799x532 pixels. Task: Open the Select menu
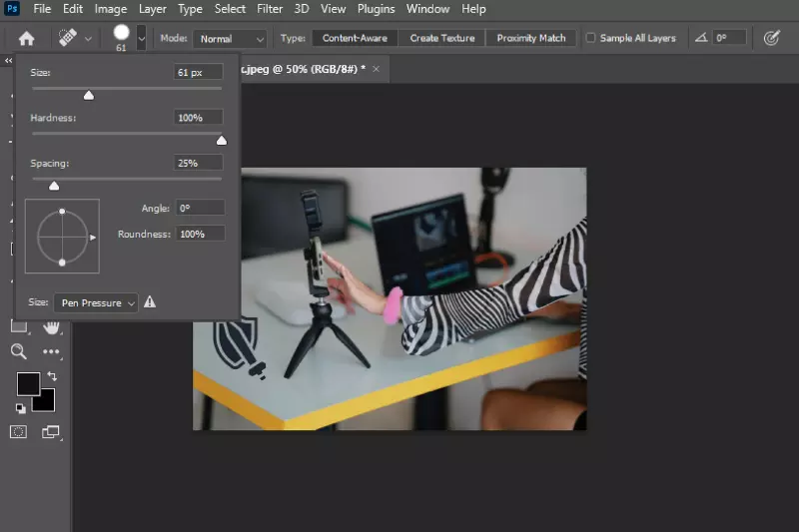point(230,9)
